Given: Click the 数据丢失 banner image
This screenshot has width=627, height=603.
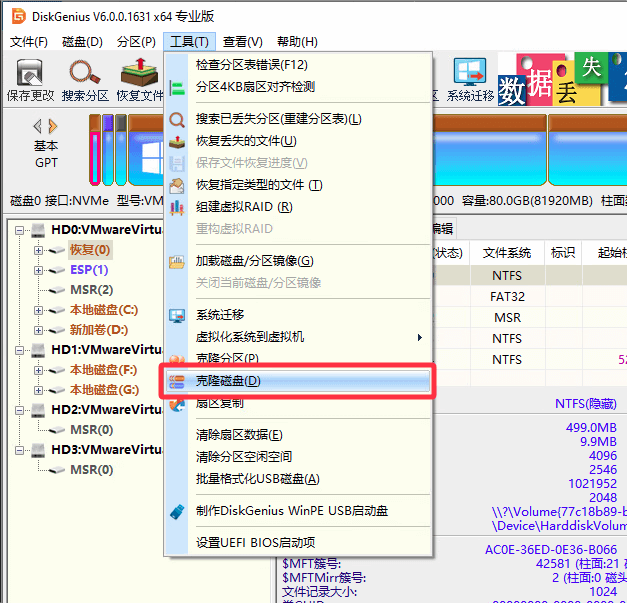Looking at the screenshot, I should pos(562,79).
